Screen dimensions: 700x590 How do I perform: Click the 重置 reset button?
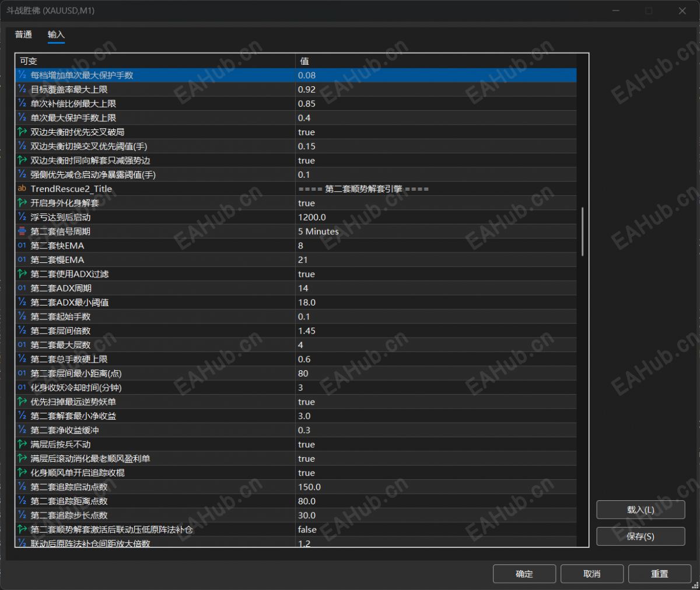click(660, 574)
